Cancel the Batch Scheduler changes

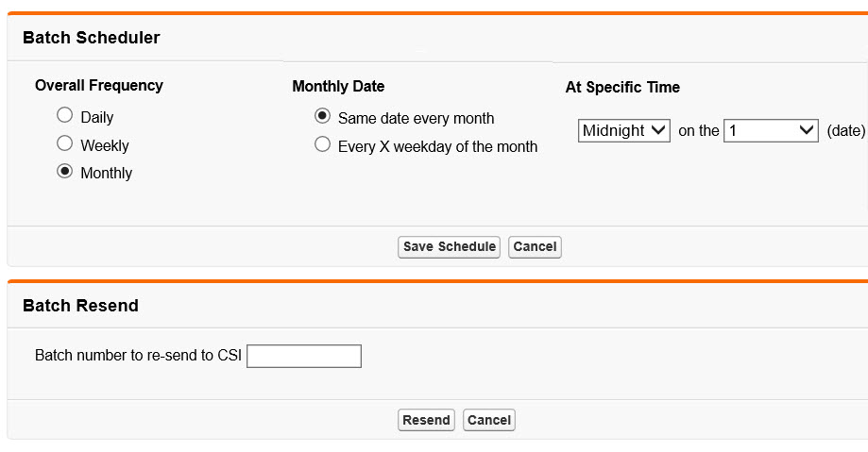(x=535, y=247)
